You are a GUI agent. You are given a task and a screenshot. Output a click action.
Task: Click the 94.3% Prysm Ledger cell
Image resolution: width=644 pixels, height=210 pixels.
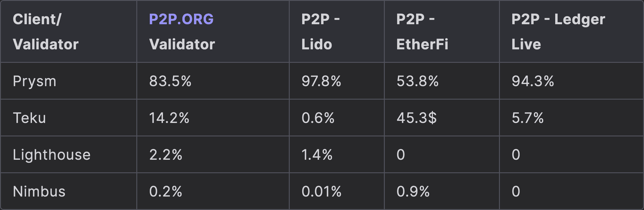[533, 81]
